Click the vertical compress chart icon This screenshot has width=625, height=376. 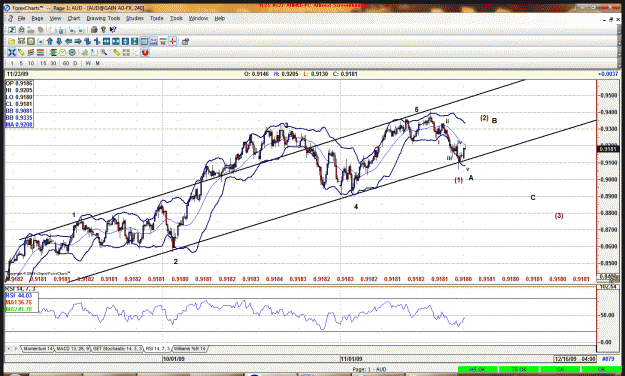click(x=135, y=41)
